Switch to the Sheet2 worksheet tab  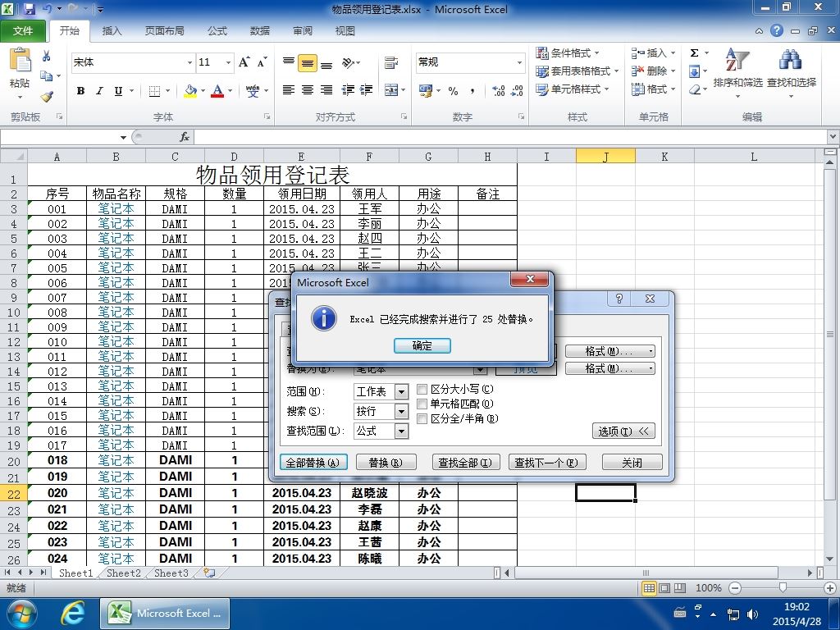click(123, 573)
